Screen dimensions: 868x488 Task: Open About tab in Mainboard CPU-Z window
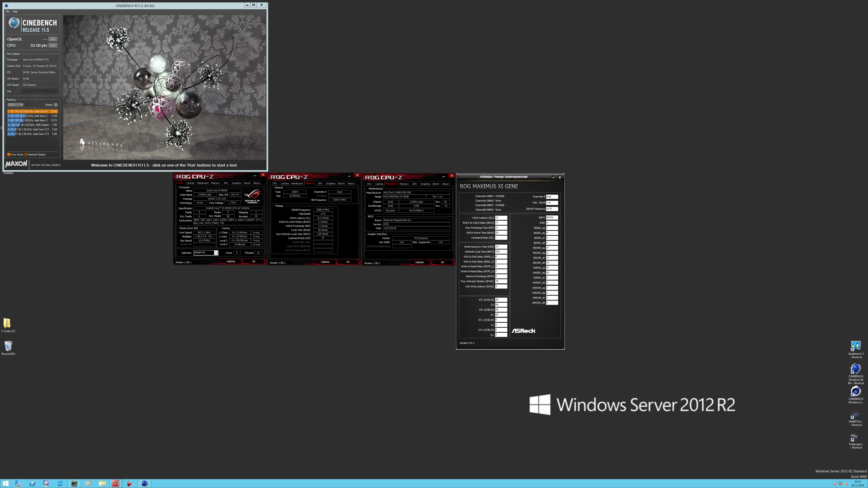click(x=446, y=184)
